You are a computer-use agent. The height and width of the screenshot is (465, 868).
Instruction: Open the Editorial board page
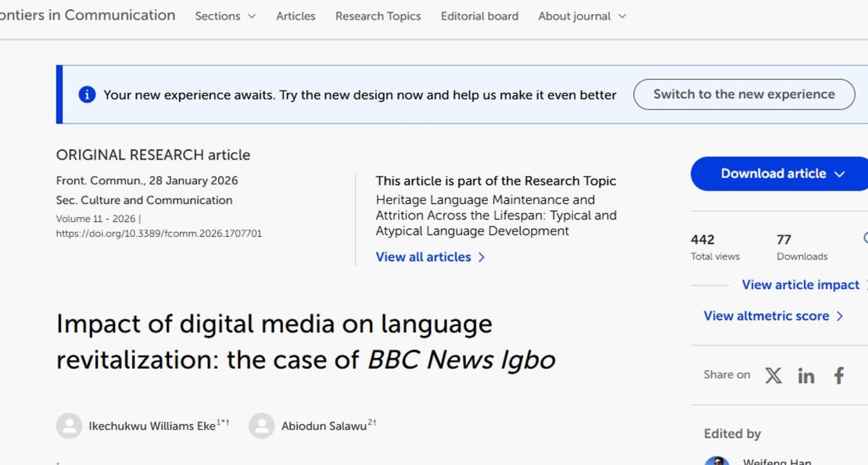pos(479,16)
